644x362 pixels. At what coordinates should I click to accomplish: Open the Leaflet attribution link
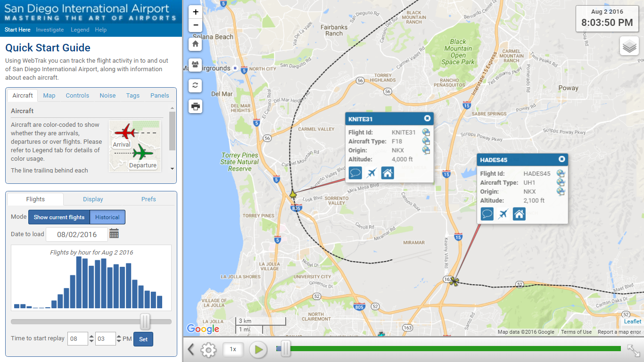click(633, 321)
